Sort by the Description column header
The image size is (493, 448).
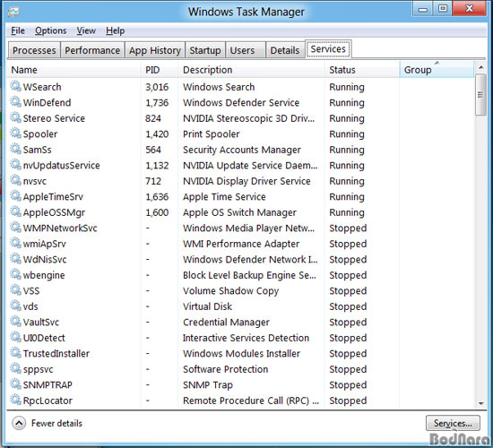point(251,70)
